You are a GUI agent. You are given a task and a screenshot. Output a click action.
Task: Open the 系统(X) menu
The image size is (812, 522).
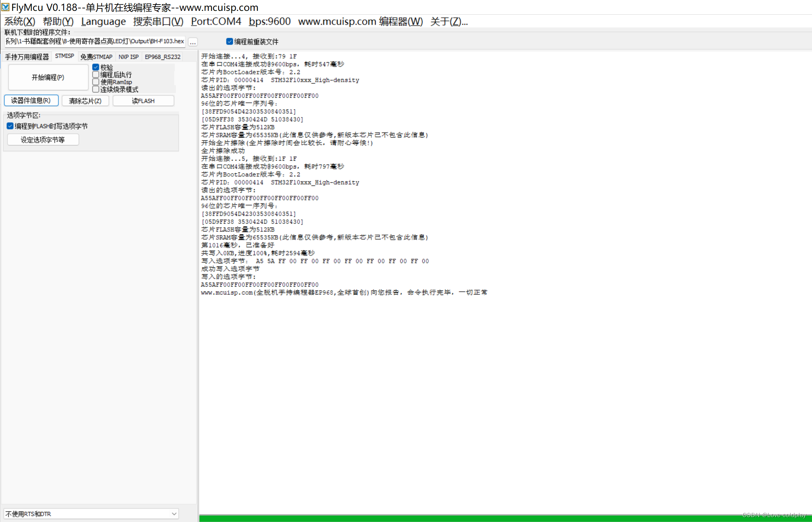point(20,22)
